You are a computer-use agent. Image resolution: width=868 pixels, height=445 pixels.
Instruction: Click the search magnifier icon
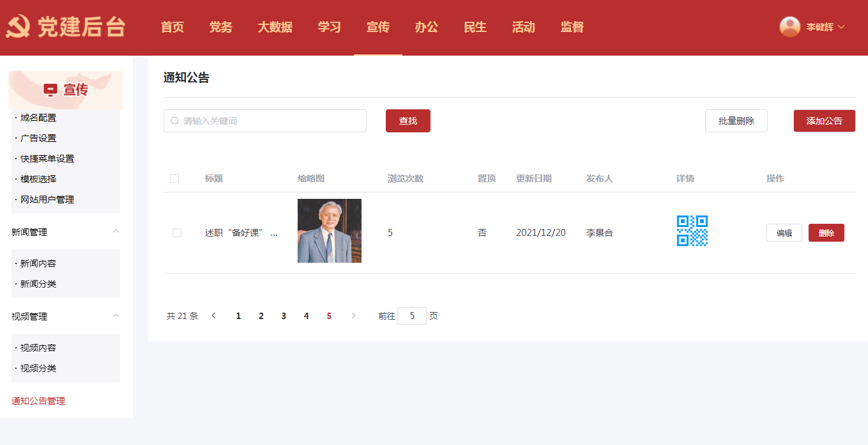point(174,121)
